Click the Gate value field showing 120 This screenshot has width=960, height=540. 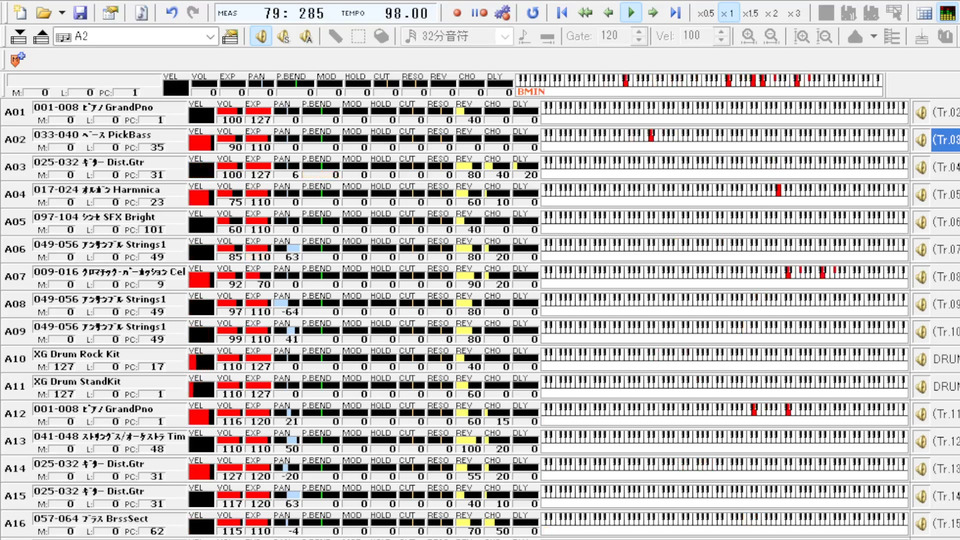coord(613,36)
